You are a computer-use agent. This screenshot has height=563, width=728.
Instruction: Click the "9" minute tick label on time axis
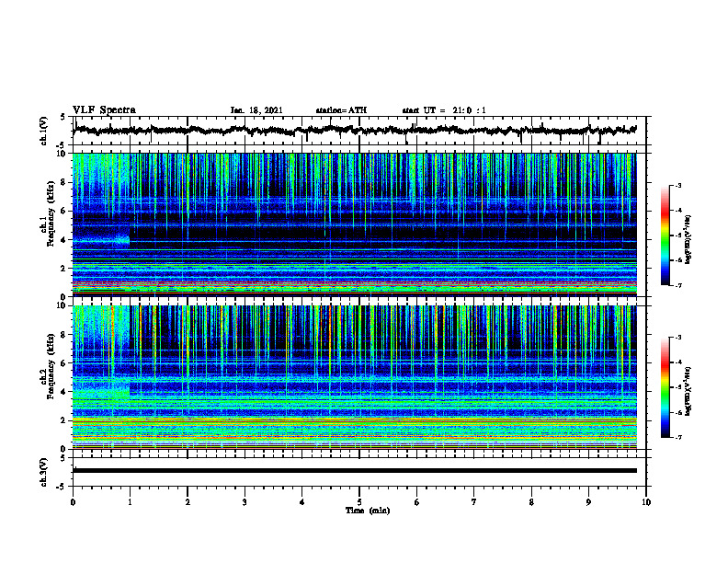coord(588,502)
